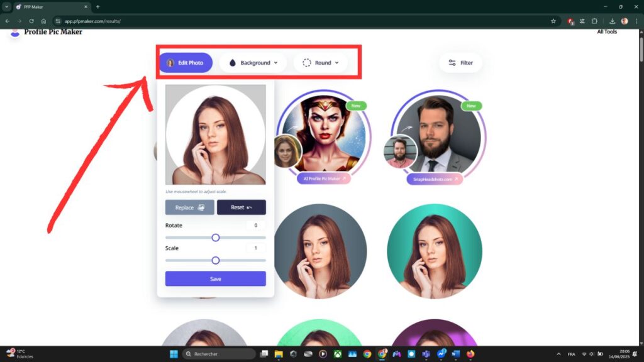Click the circular photo preview in the editor
Screen dimensions: 644x362
[216, 134]
